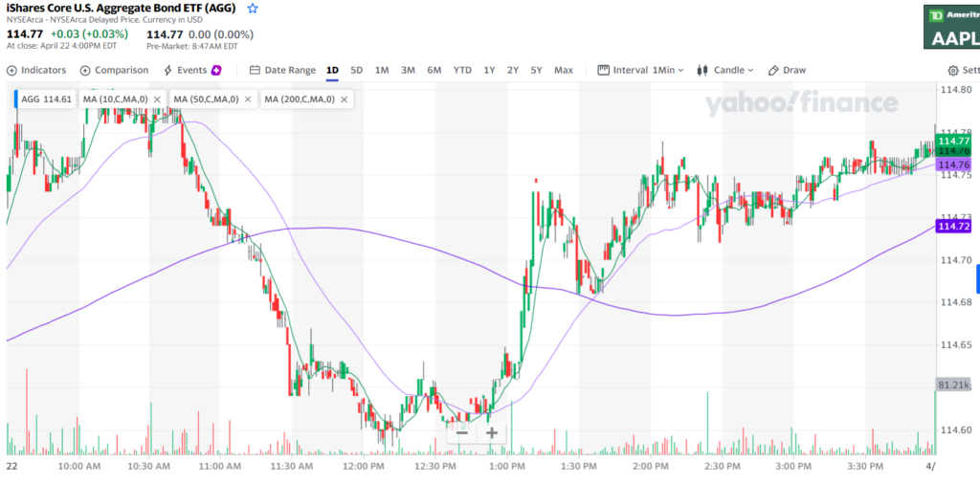Click the MA (50,C,MA,0) legend label

(207, 99)
